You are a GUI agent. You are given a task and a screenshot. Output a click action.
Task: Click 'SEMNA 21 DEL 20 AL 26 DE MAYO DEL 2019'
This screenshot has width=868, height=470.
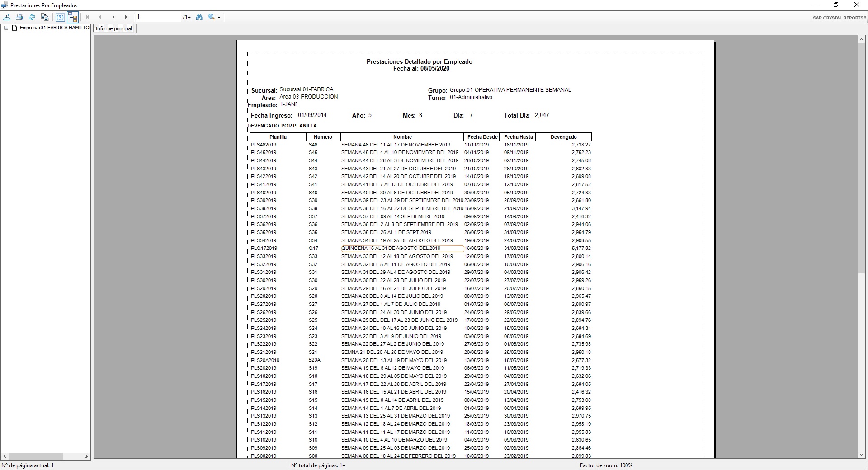click(x=392, y=352)
